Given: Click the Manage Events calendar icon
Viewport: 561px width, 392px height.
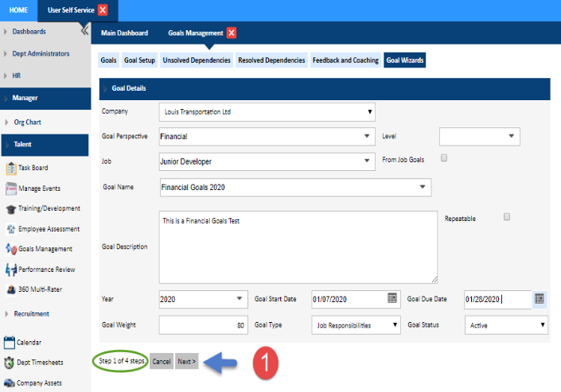Looking at the screenshot, I should [10, 188].
